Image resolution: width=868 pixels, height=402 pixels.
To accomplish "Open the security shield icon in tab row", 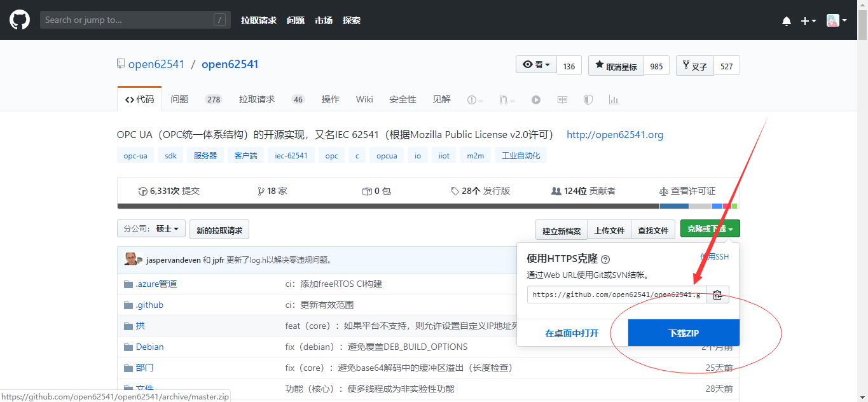I will point(587,99).
